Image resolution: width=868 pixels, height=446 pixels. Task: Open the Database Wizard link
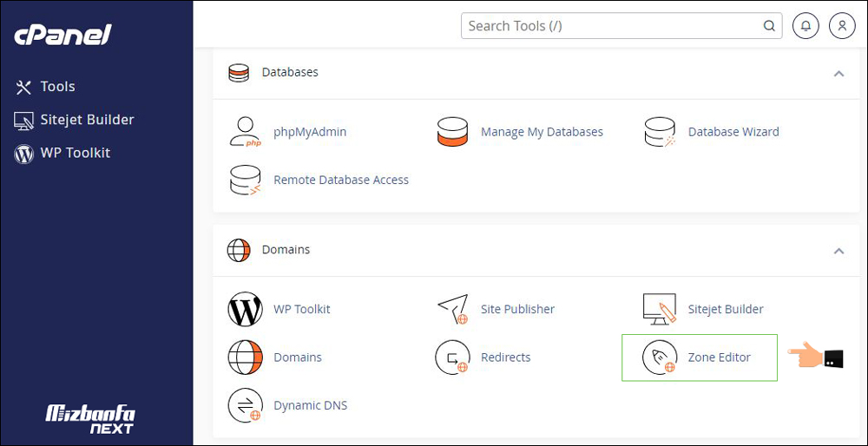click(733, 132)
